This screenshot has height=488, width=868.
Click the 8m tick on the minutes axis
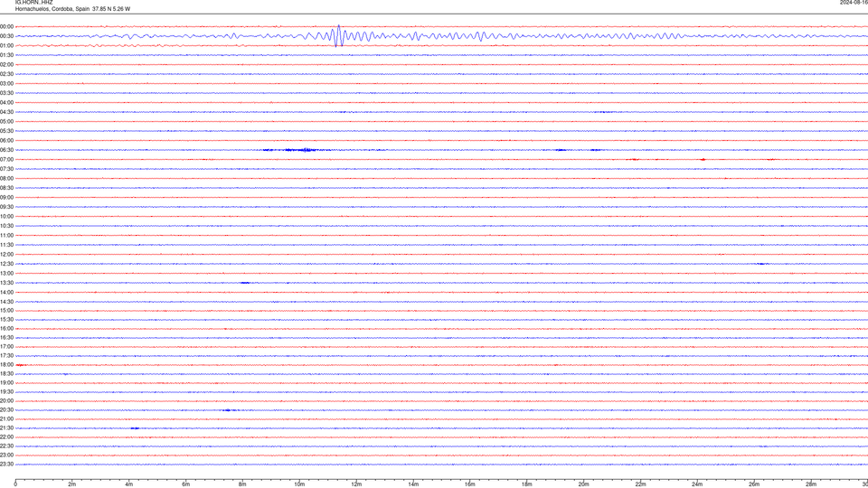pos(242,484)
